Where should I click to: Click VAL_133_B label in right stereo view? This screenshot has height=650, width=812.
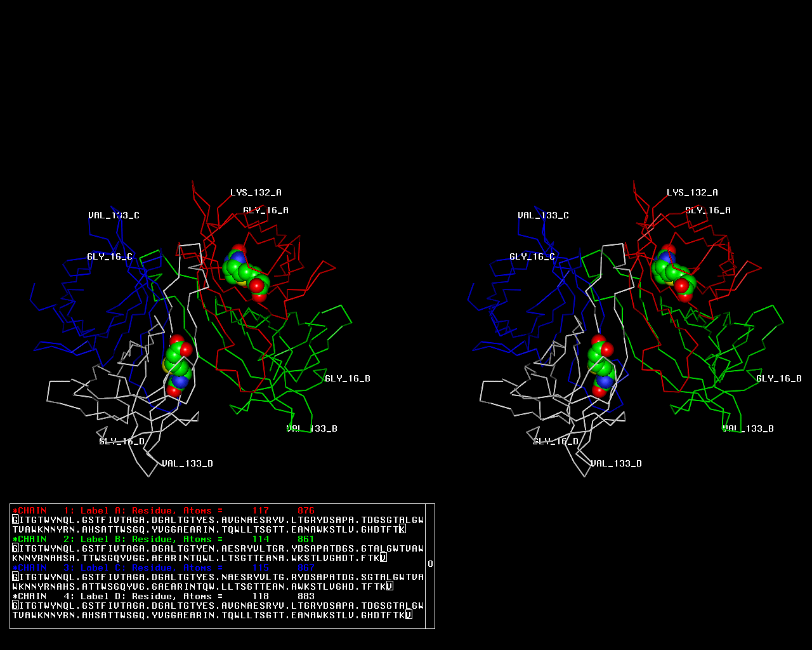click(749, 428)
